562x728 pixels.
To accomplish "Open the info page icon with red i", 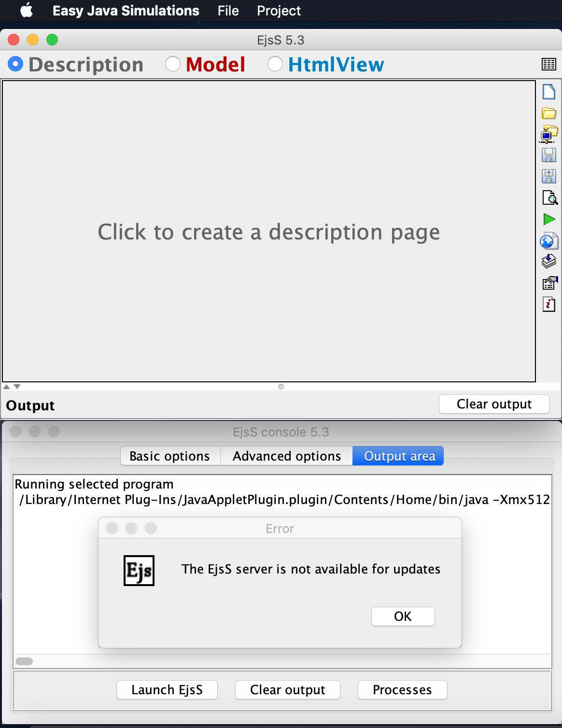I will click(549, 304).
